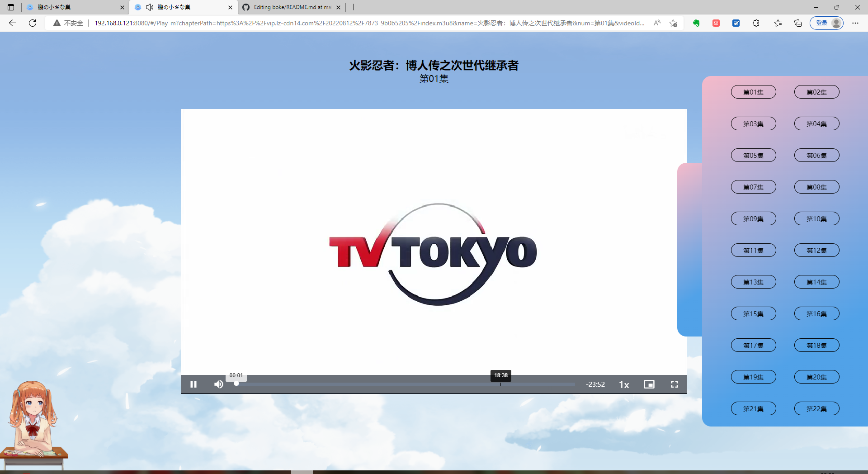The height and width of the screenshot is (474, 868).
Task: Open the browser extensions panel
Action: click(x=756, y=23)
